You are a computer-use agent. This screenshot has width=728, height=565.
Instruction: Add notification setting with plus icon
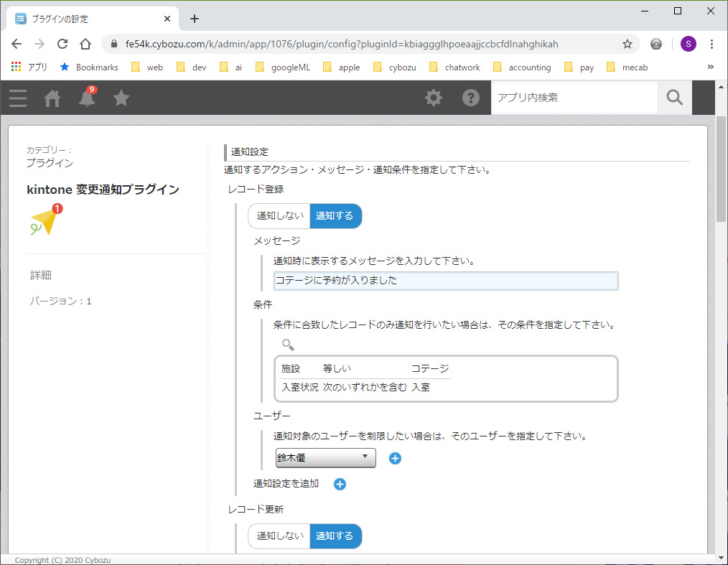pos(340,484)
